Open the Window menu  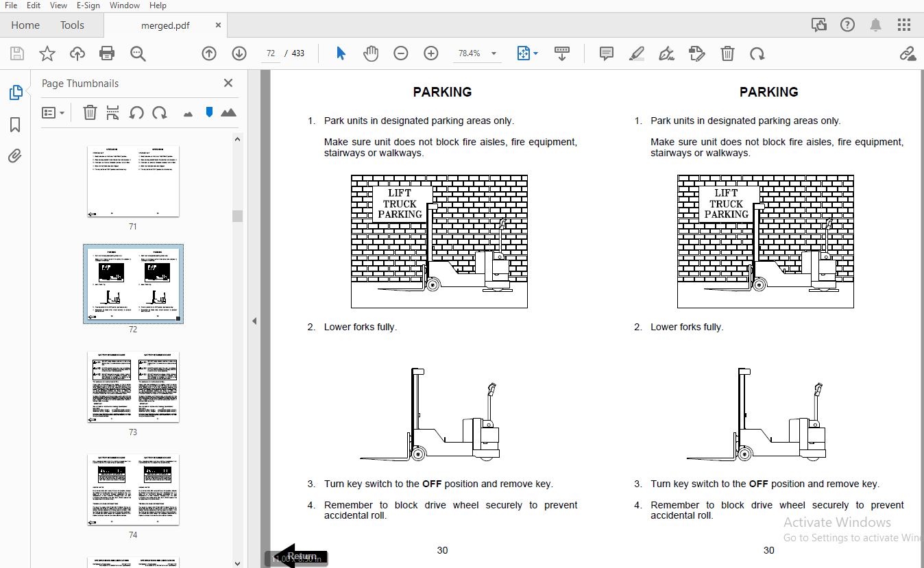125,5
